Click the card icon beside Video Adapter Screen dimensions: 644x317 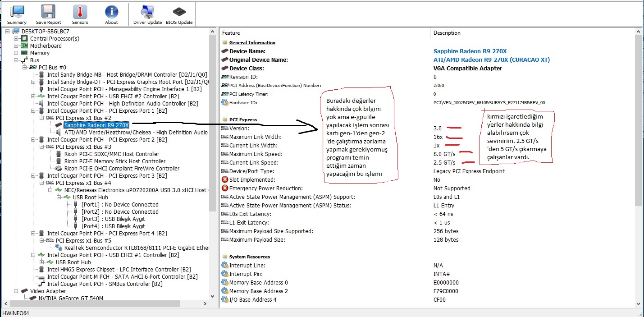coord(25,291)
